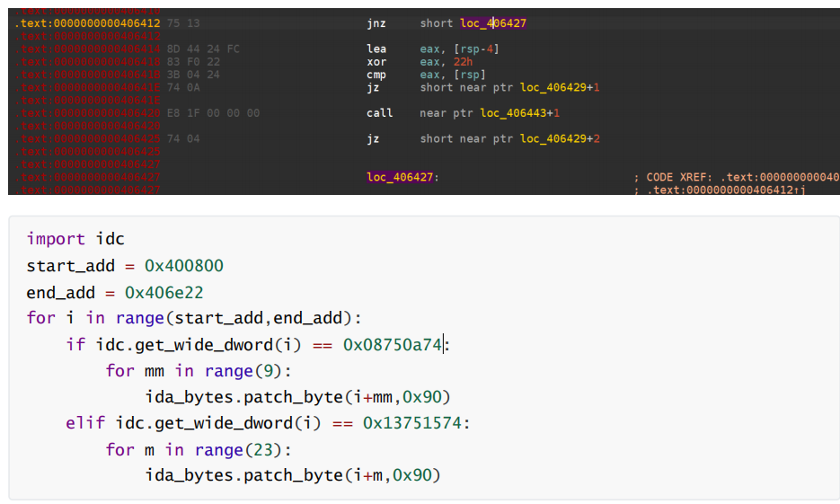This screenshot has height=504, width=840.
Task: Click loc_406443+1 call target
Action: 519,113
